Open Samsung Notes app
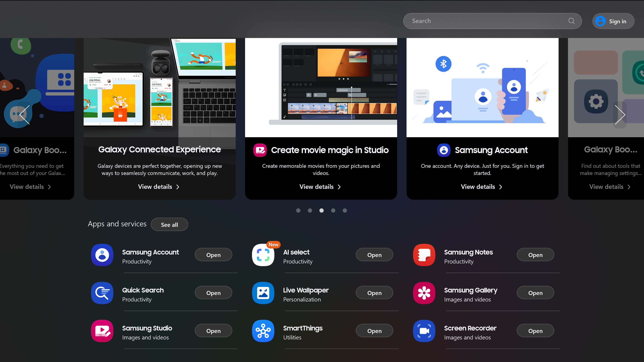The width and height of the screenshot is (644, 362). point(535,255)
